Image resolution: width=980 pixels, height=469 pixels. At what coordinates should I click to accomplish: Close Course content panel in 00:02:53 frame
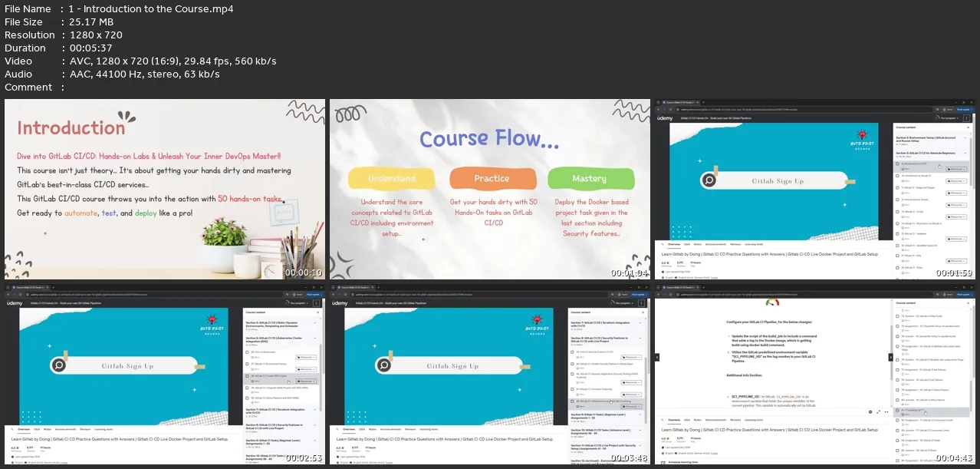tap(317, 312)
